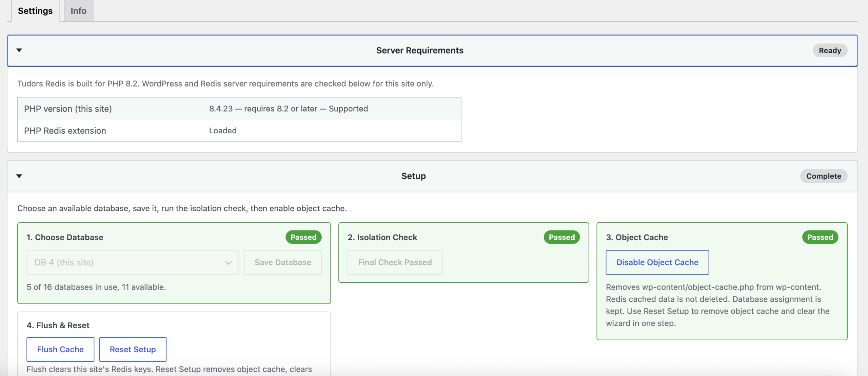Click Passed badge in Isolation Check card
This screenshot has height=376, width=868.
[x=562, y=237]
